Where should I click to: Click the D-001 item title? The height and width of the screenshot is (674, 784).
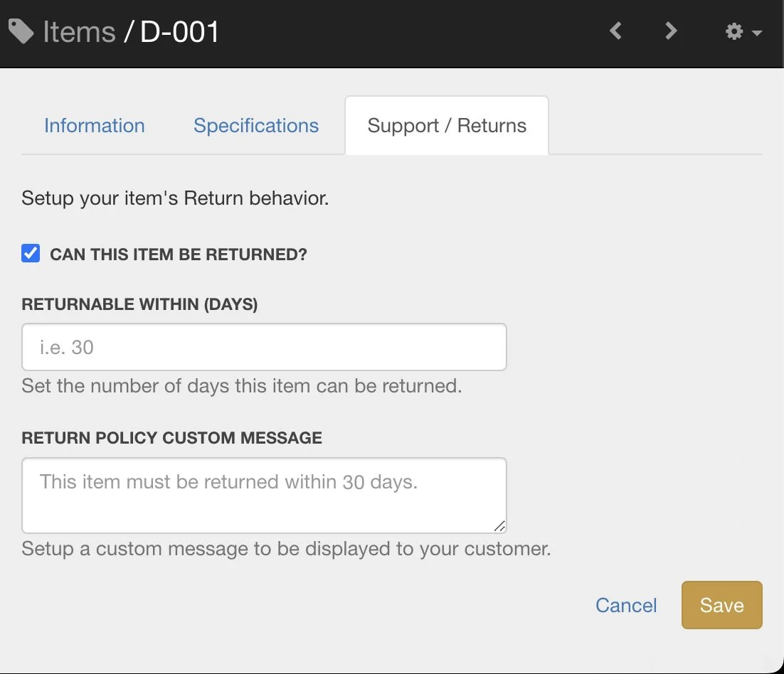pos(180,32)
